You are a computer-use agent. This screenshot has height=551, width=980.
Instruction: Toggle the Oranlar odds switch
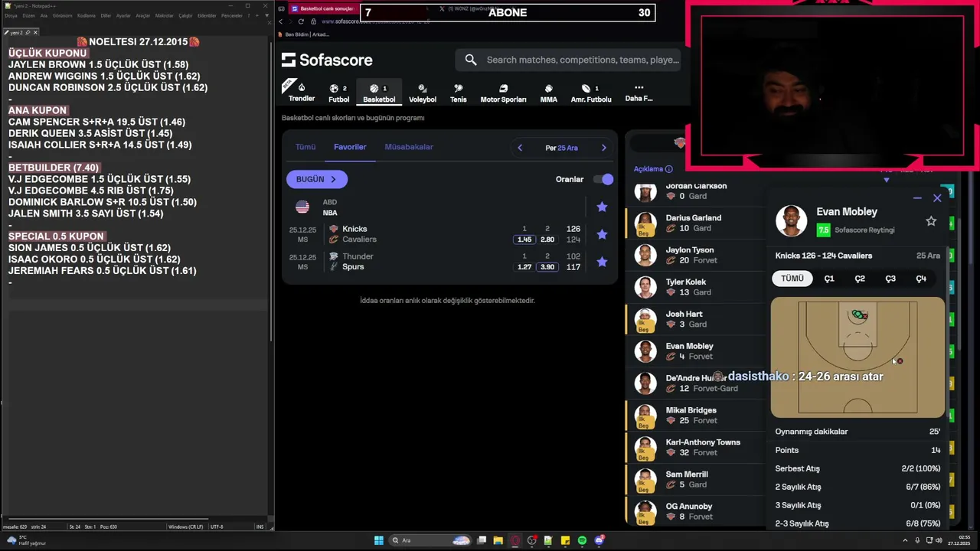tap(603, 179)
